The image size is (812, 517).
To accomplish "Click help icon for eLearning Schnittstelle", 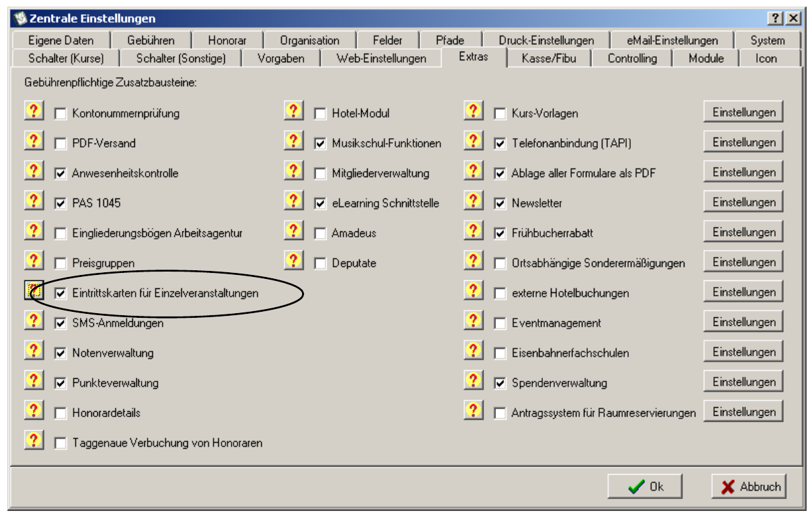I will 293,200.
